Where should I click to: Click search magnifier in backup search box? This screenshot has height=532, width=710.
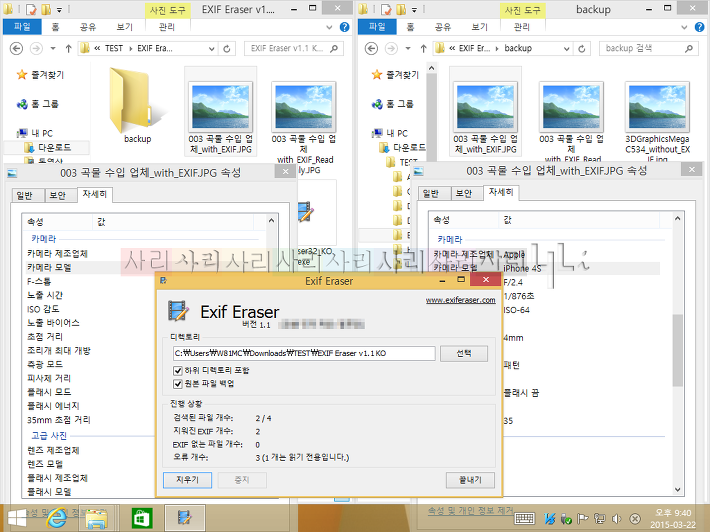click(x=689, y=48)
